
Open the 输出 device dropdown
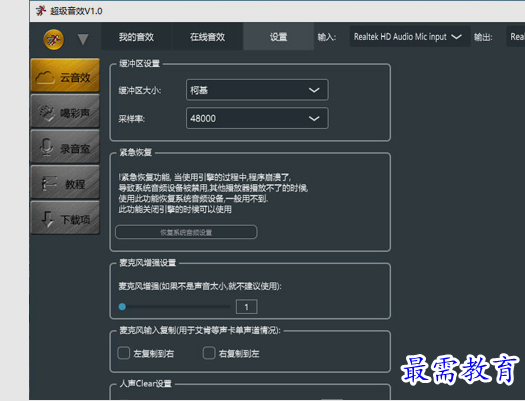point(516,36)
